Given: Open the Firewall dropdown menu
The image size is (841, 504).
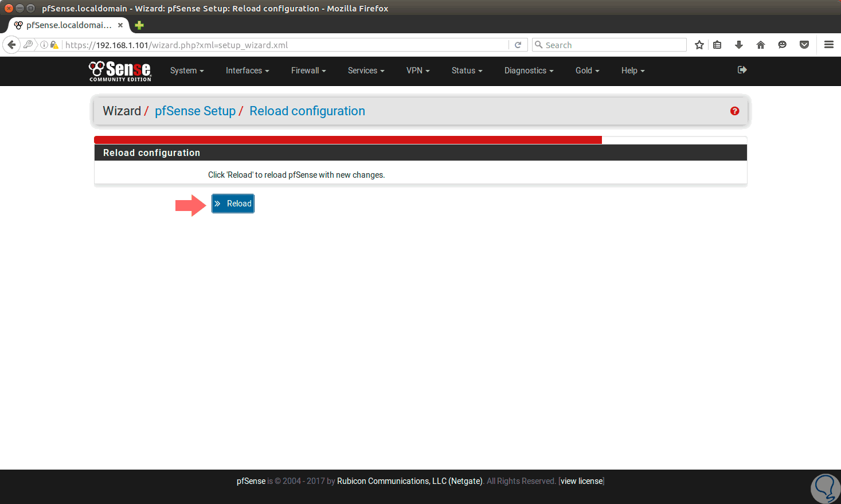Looking at the screenshot, I should pos(308,71).
